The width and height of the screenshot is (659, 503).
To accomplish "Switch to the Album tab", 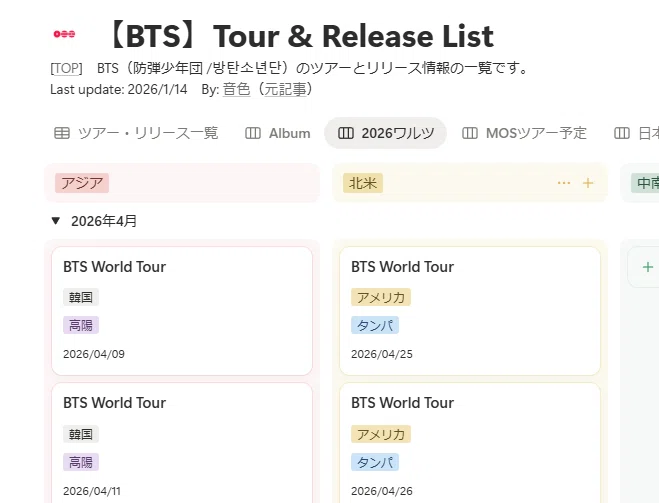I will [290, 133].
